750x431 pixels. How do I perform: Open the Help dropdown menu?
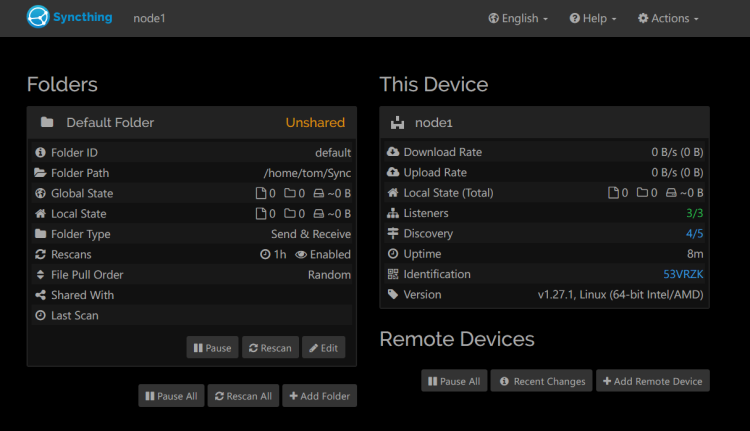593,18
